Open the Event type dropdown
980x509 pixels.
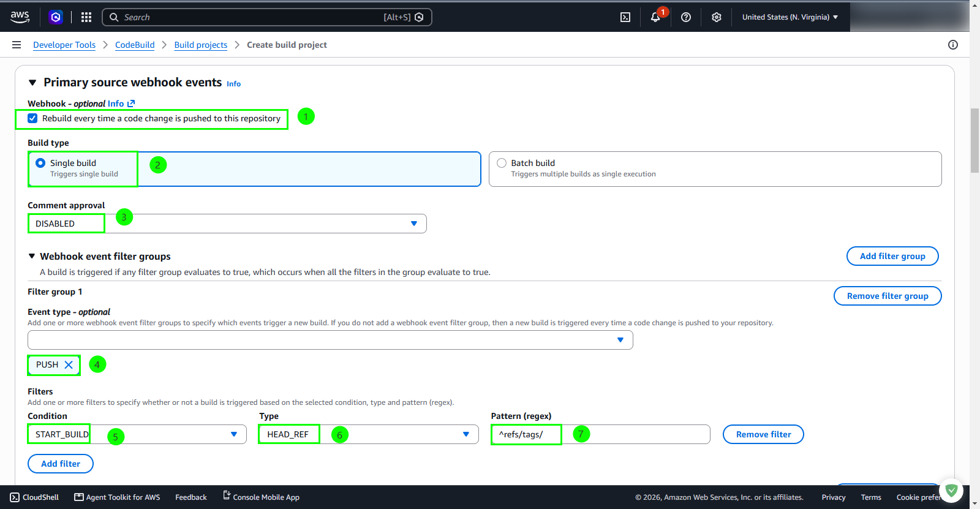330,340
